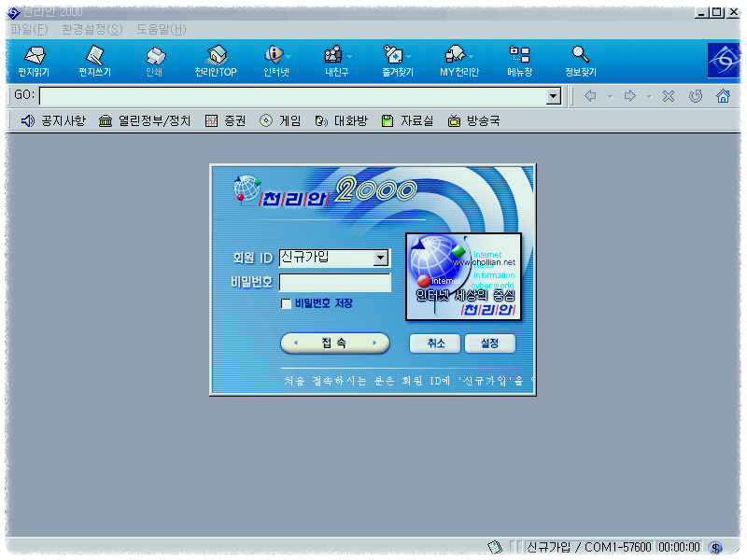Image resolution: width=747 pixels, height=560 pixels.
Task: Open the 인터넷 toolbar icon
Action: (274, 62)
